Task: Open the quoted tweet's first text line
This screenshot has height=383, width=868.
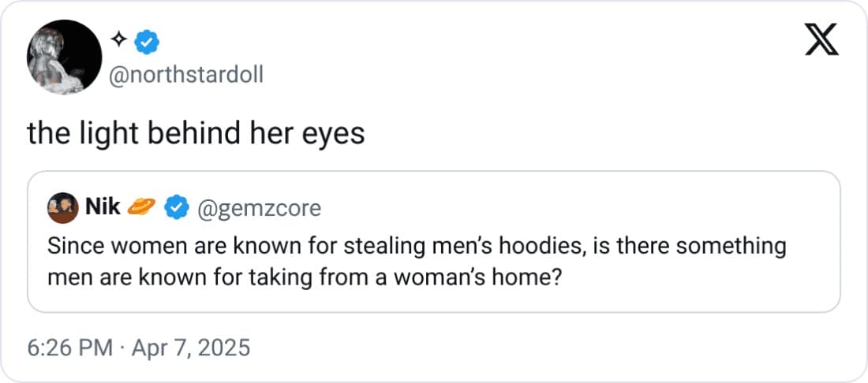Action: click(x=417, y=246)
